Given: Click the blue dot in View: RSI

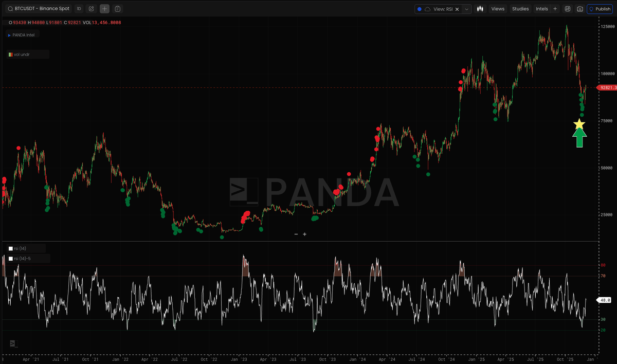Looking at the screenshot, I should click(x=420, y=9).
